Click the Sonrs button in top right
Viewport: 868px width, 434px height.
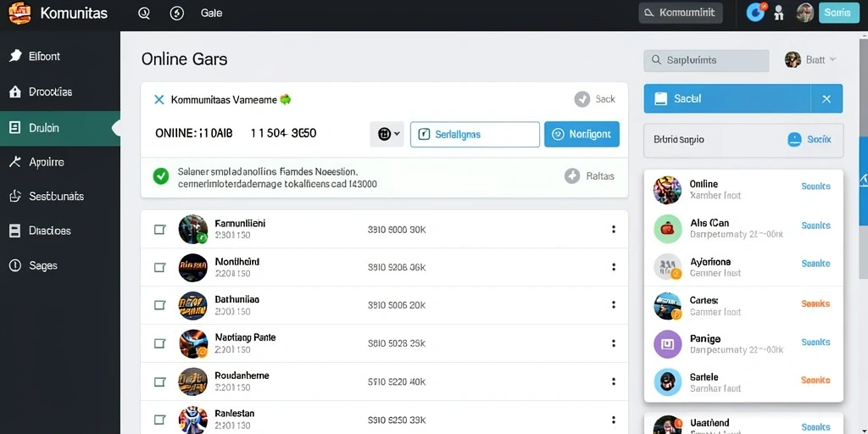838,12
